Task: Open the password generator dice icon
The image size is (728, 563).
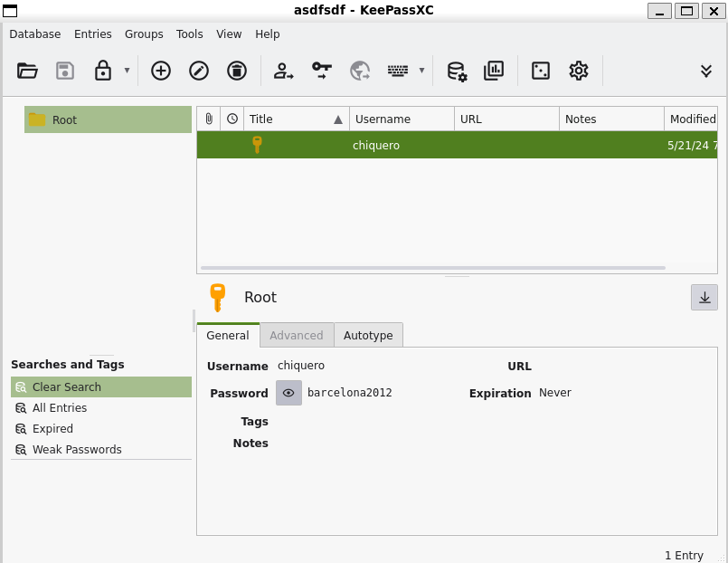Action: point(541,72)
